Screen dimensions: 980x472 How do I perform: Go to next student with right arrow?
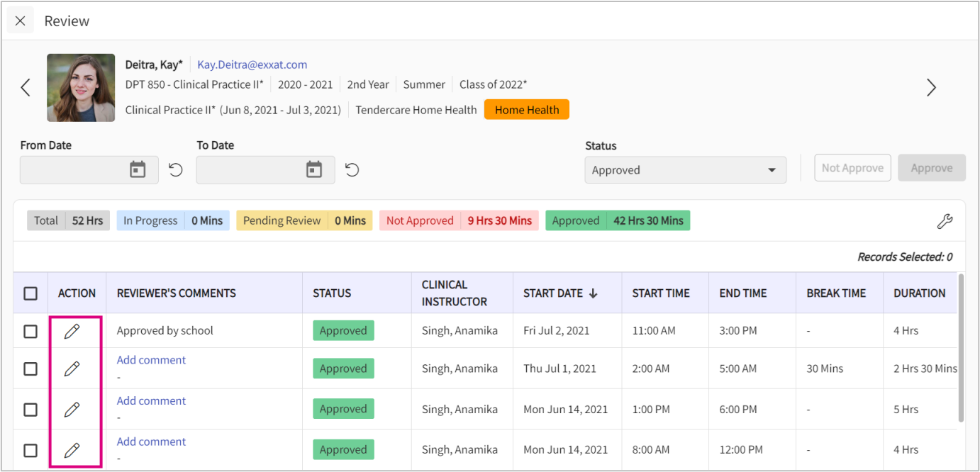(x=931, y=87)
